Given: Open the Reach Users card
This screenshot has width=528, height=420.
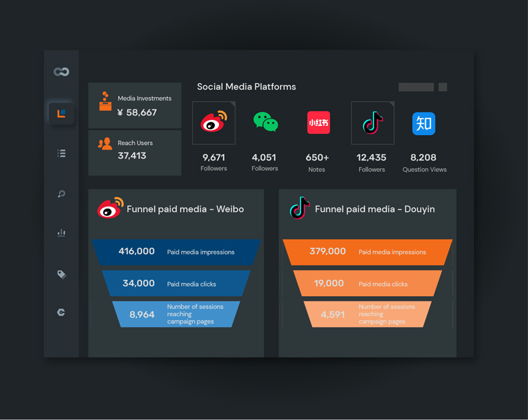Looking at the screenshot, I should pyautogui.click(x=135, y=153).
